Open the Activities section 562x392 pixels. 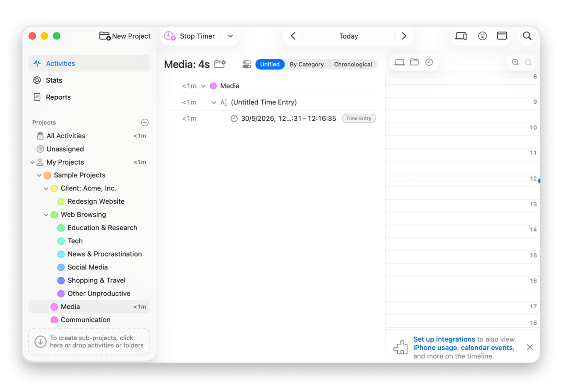(89, 63)
